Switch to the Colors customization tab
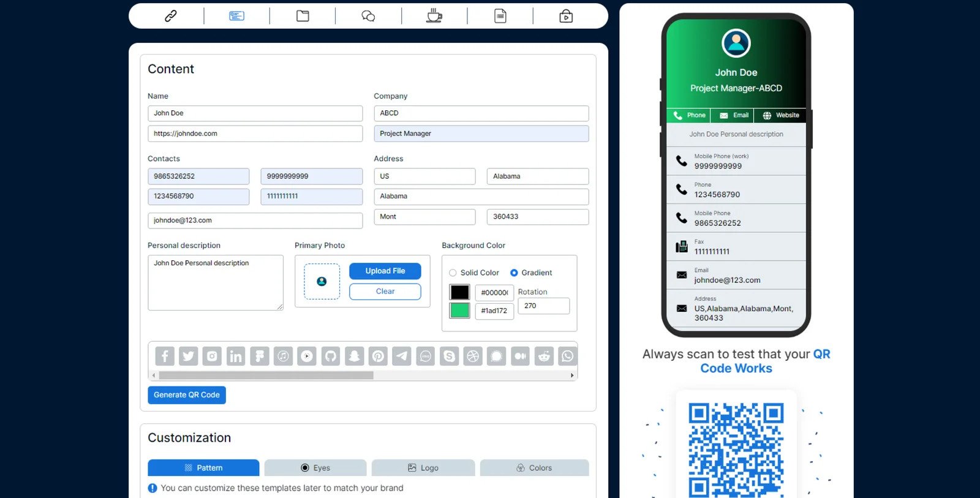The image size is (980, 498). [x=534, y=468]
